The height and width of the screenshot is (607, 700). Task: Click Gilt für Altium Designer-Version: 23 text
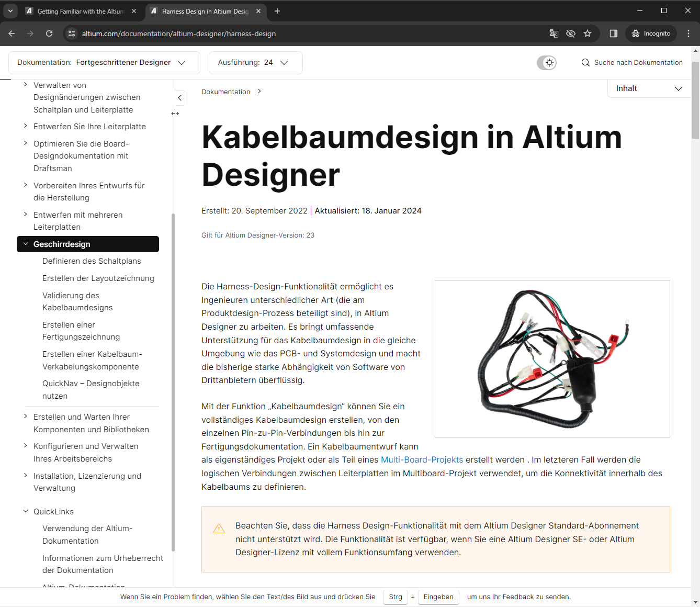click(258, 235)
